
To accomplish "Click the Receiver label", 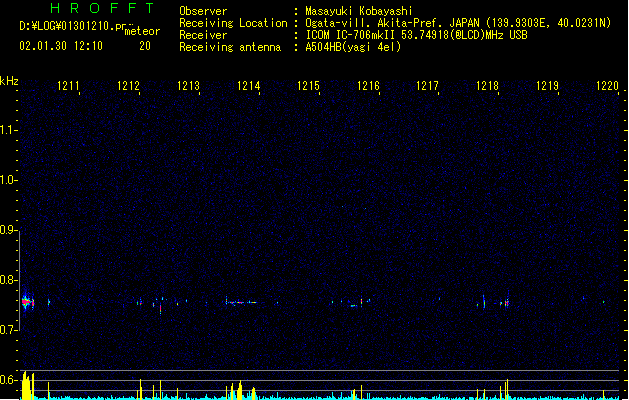I will pos(203,35).
